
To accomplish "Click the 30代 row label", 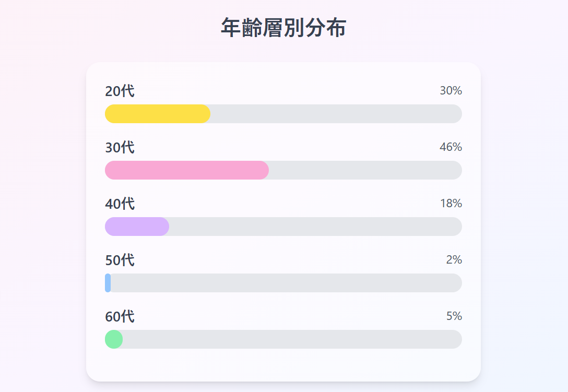I will click(120, 148).
